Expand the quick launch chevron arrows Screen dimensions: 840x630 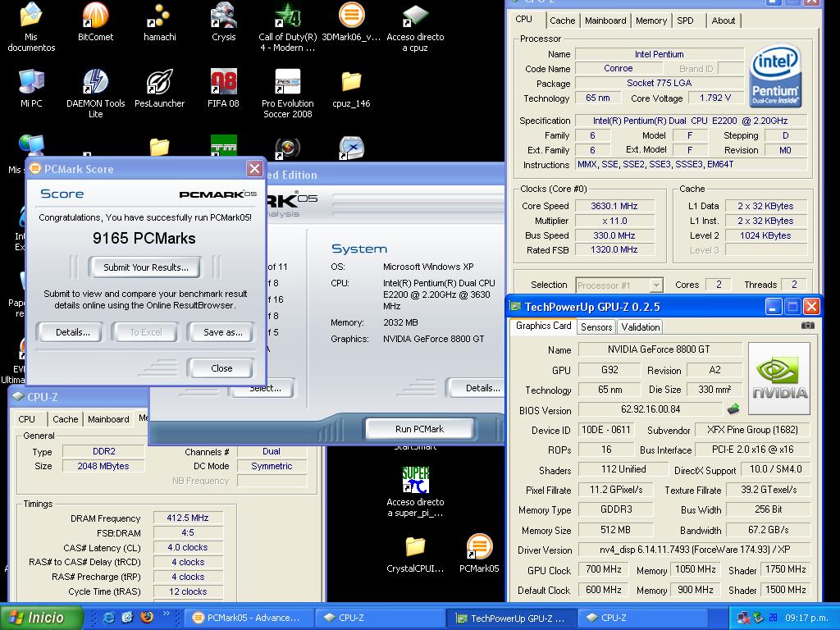coord(166,614)
